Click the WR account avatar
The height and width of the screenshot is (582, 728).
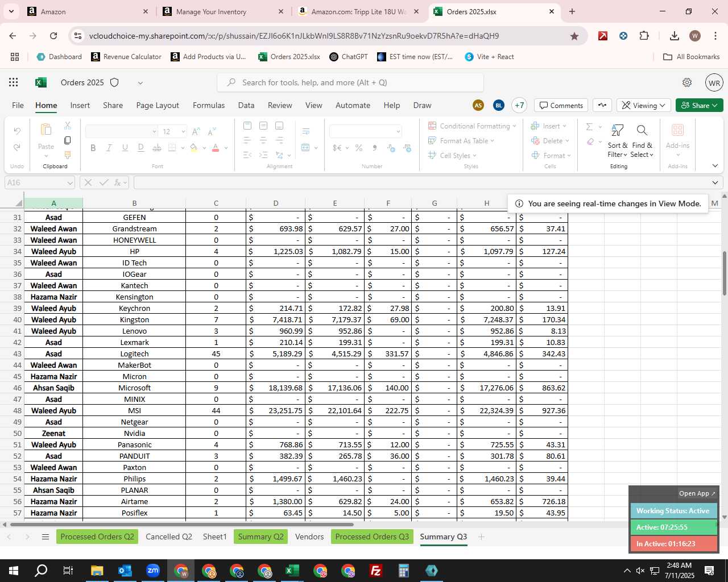pyautogui.click(x=714, y=82)
